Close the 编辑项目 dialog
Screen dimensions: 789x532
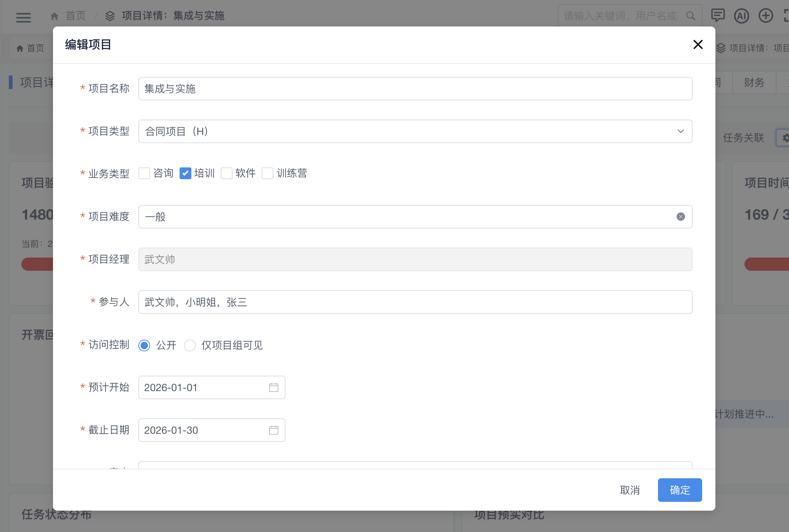698,45
